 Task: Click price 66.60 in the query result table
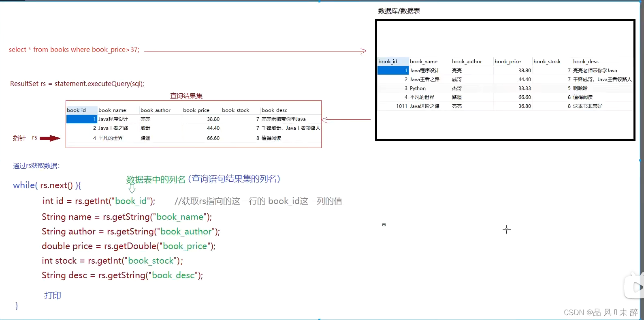213,138
